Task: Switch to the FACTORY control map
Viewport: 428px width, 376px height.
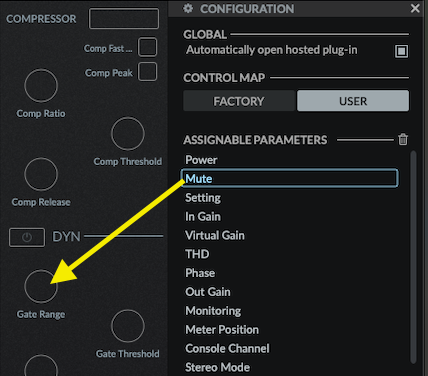Action: click(239, 101)
